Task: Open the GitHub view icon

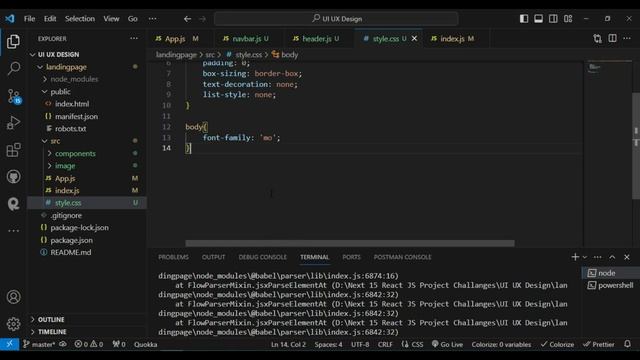Action: pos(13,177)
